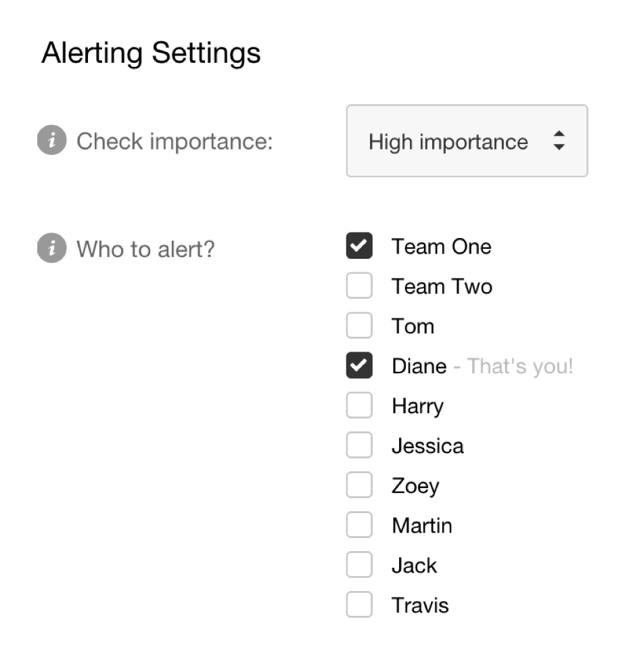This screenshot has width=629, height=672.
Task: Add Jack to alert recipients
Action: [x=359, y=566]
